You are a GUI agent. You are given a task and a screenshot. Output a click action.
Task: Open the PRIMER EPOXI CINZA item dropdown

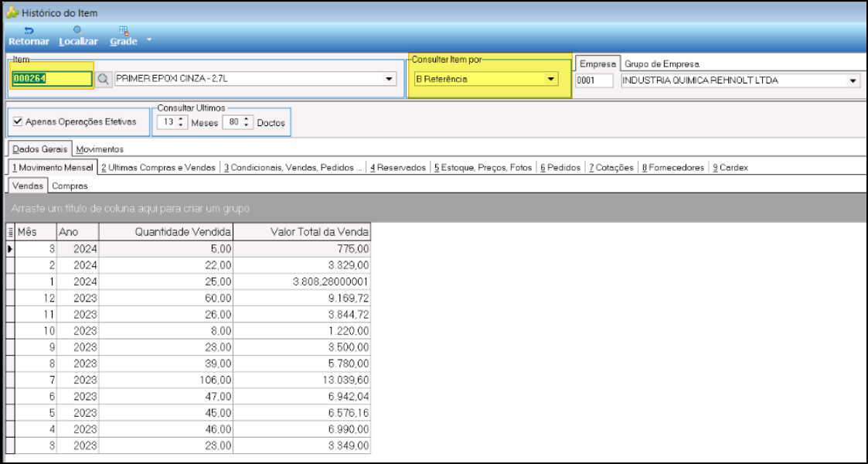tap(390, 79)
